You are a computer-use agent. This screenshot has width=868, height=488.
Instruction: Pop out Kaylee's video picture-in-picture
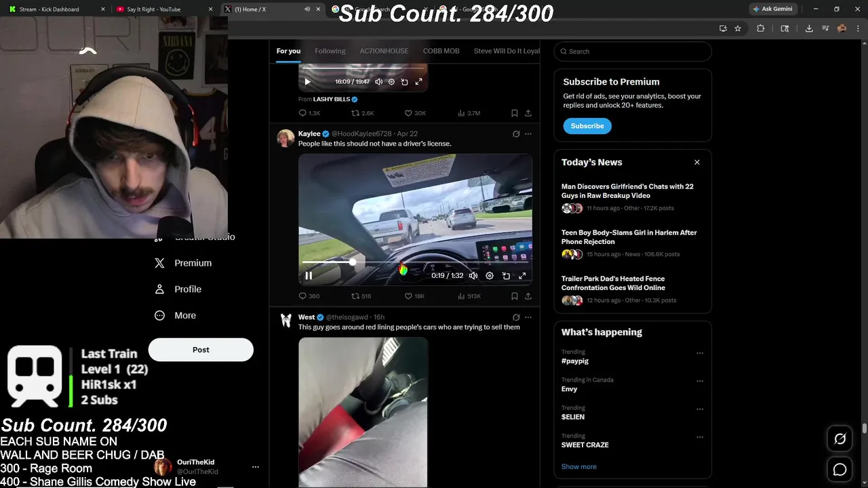click(x=506, y=276)
